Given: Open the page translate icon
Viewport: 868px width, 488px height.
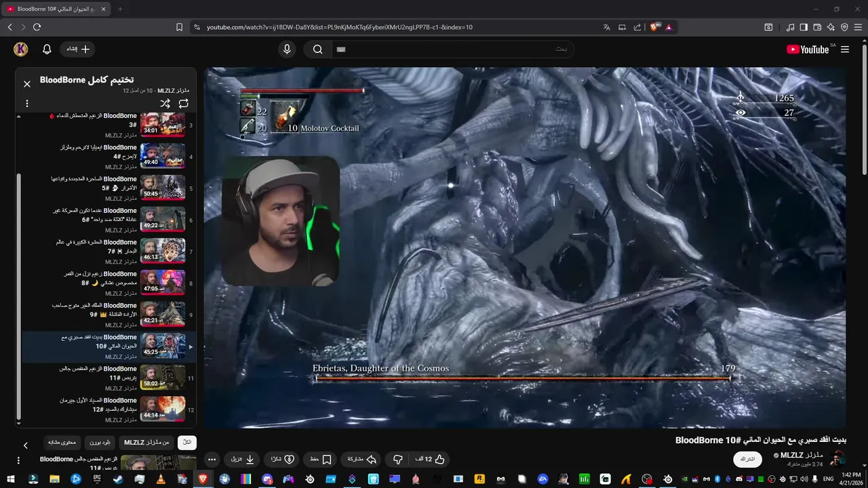Looking at the screenshot, I should pyautogui.click(x=607, y=27).
